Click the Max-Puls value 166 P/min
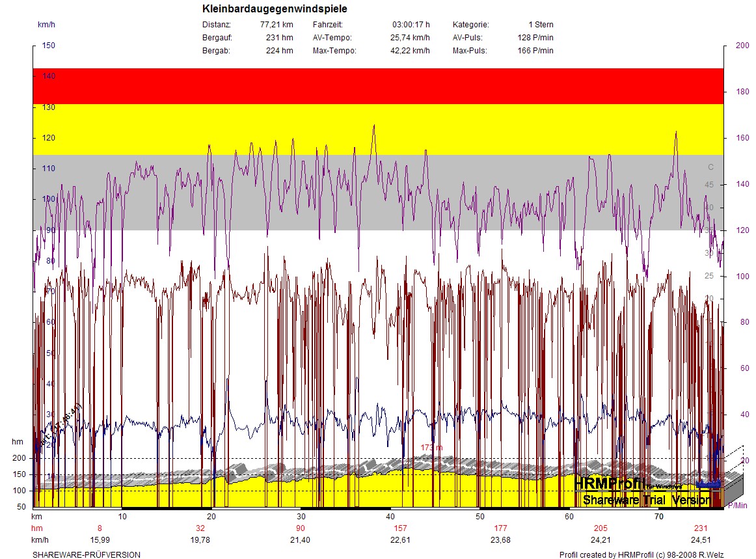This screenshot has height=559, width=756. [x=535, y=51]
